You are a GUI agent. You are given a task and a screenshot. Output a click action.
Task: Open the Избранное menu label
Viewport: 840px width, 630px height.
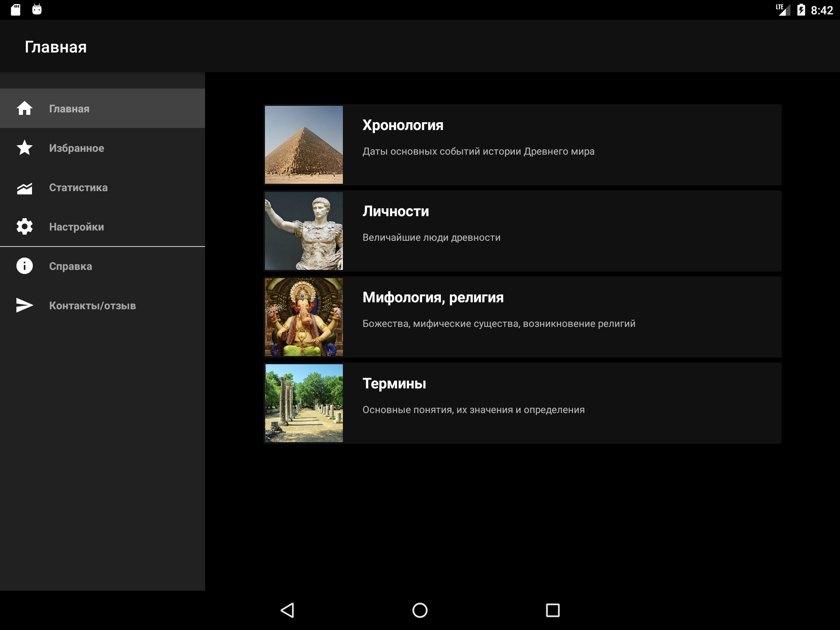[x=77, y=148]
